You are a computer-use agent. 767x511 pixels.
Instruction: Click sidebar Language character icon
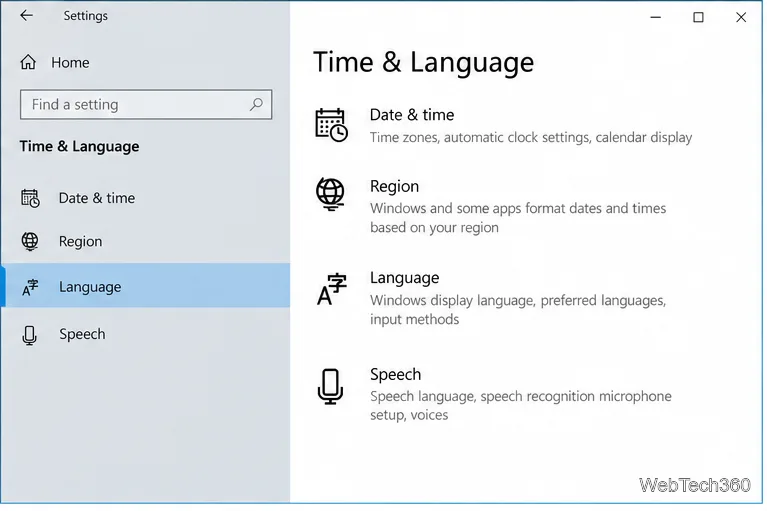tap(30, 287)
